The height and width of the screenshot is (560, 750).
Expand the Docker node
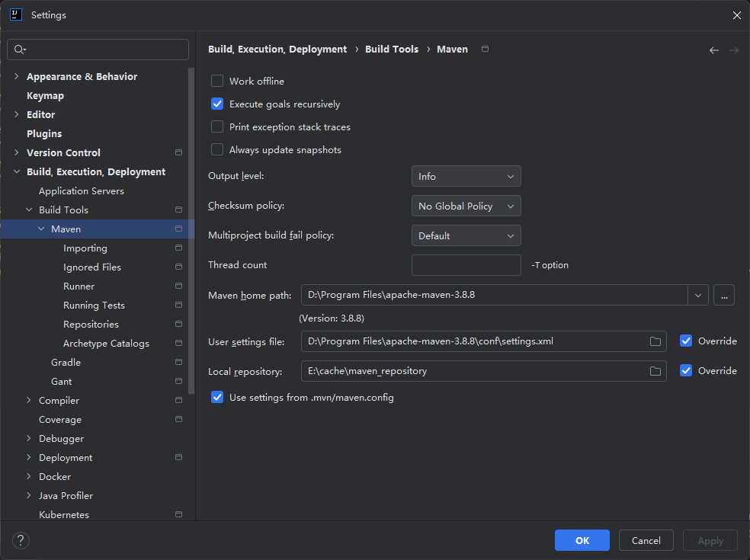tap(29, 476)
